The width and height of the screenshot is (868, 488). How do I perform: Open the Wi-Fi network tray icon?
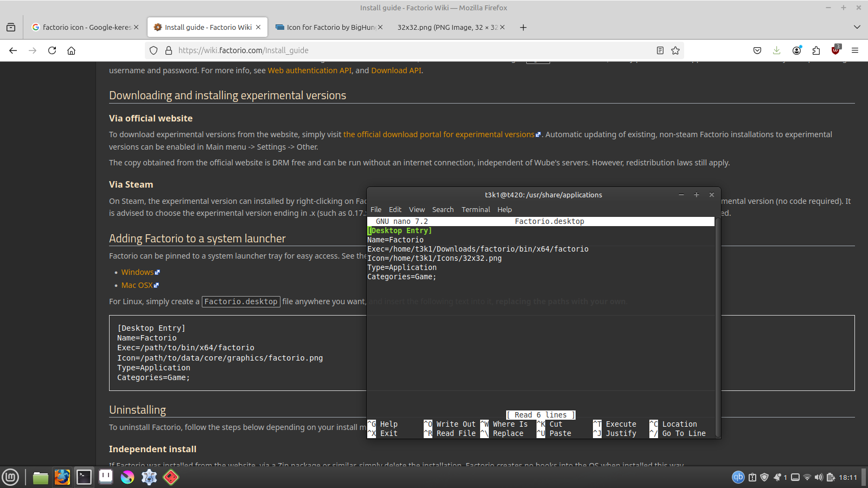click(807, 477)
